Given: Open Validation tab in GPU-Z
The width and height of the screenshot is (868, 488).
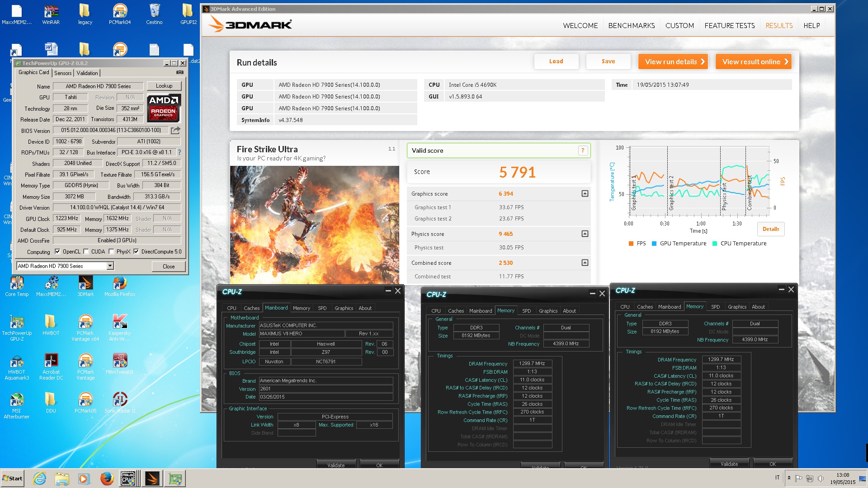Looking at the screenshot, I should [87, 73].
